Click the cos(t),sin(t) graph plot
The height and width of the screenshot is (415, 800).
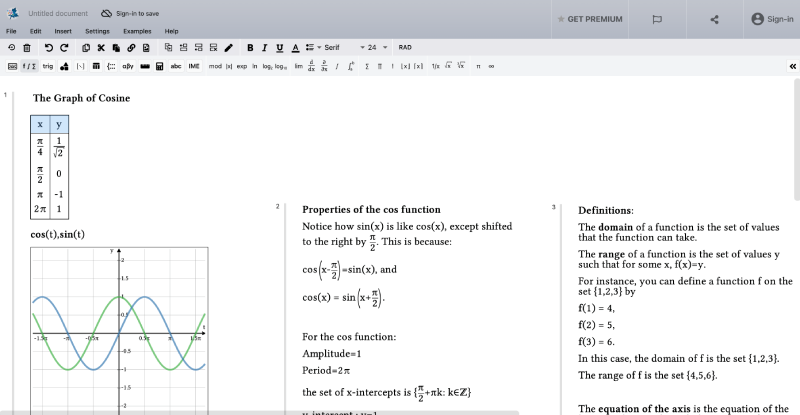tap(119, 330)
